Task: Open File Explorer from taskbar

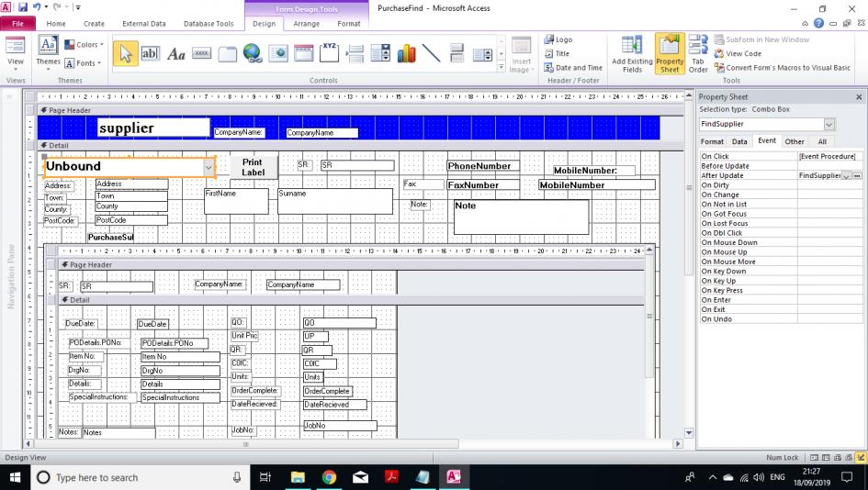Action: [298, 477]
